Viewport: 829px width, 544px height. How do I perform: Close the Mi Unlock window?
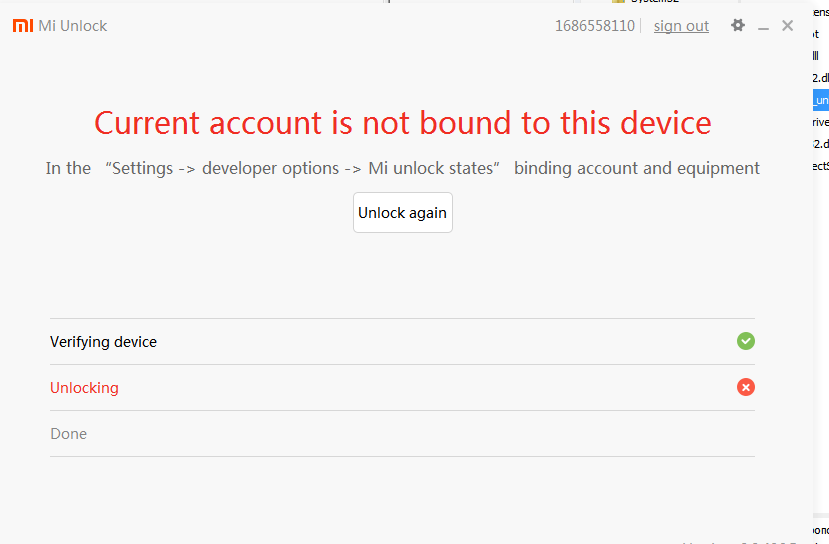click(788, 26)
